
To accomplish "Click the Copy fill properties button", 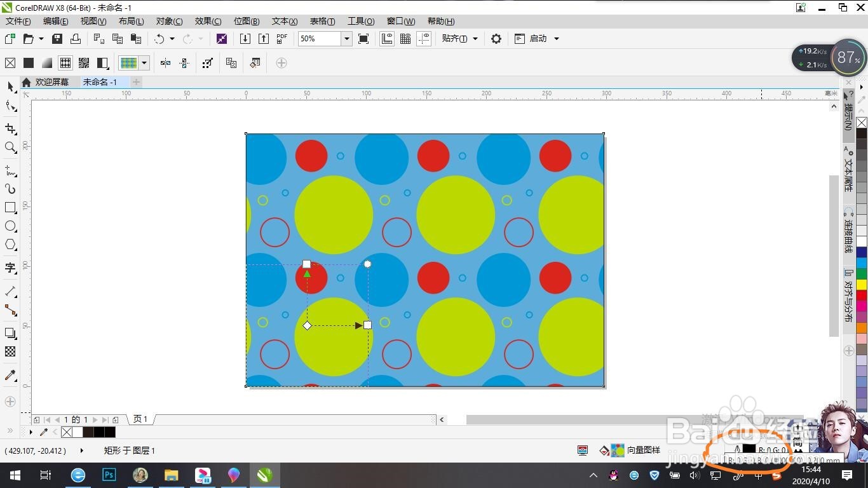I will click(231, 63).
